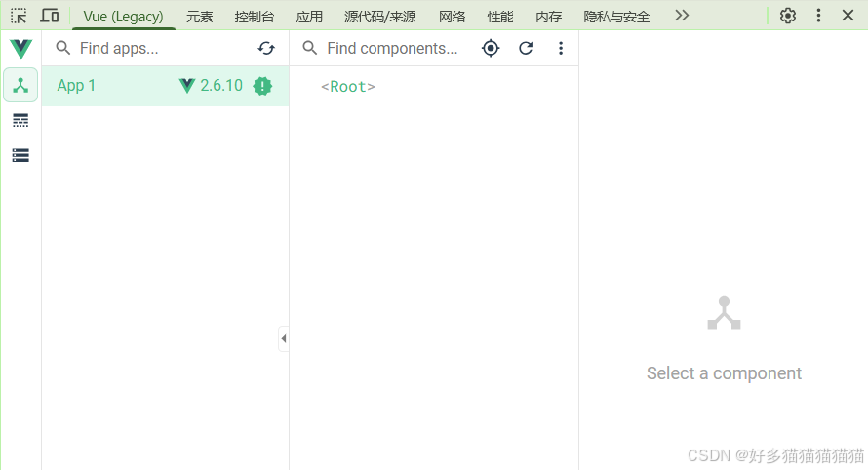This screenshot has width=868, height=470.
Task: Click the 2.6.10 version text
Action: coord(221,85)
